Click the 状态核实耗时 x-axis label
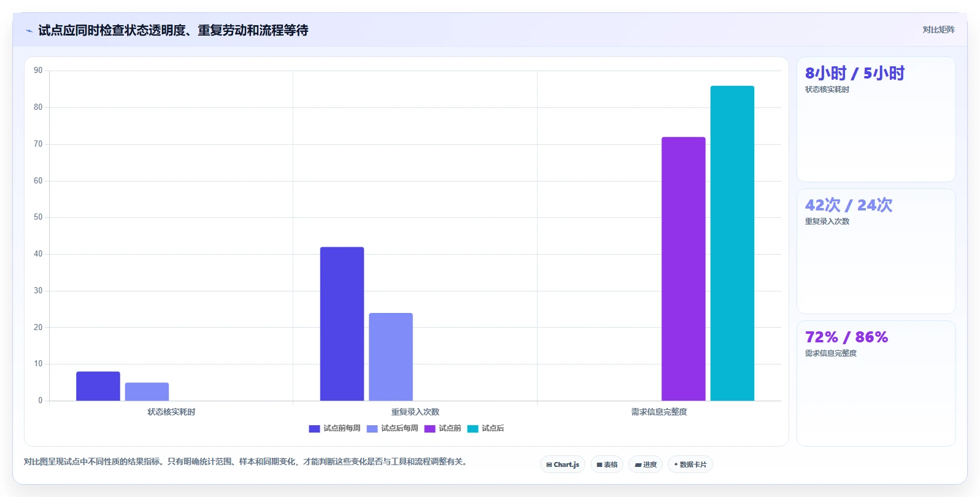Screen dimensions: 980x497 pos(171,412)
